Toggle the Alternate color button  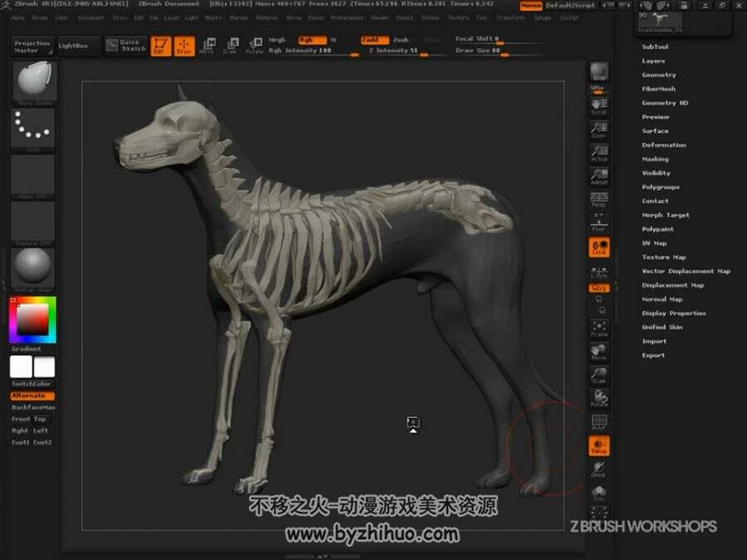click(x=32, y=396)
